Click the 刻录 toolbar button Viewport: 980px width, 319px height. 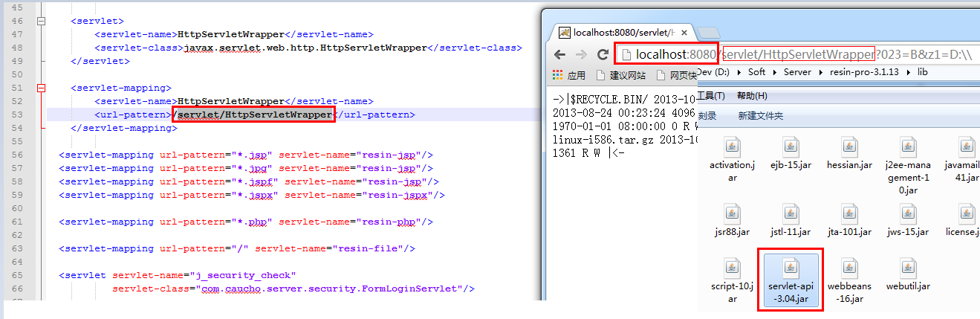[x=707, y=116]
